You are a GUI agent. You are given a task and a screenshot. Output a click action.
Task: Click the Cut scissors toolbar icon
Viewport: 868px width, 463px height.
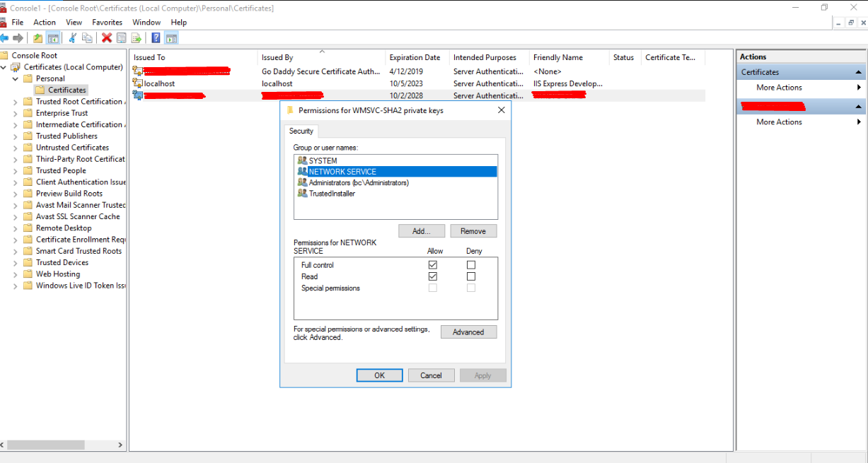click(72, 38)
